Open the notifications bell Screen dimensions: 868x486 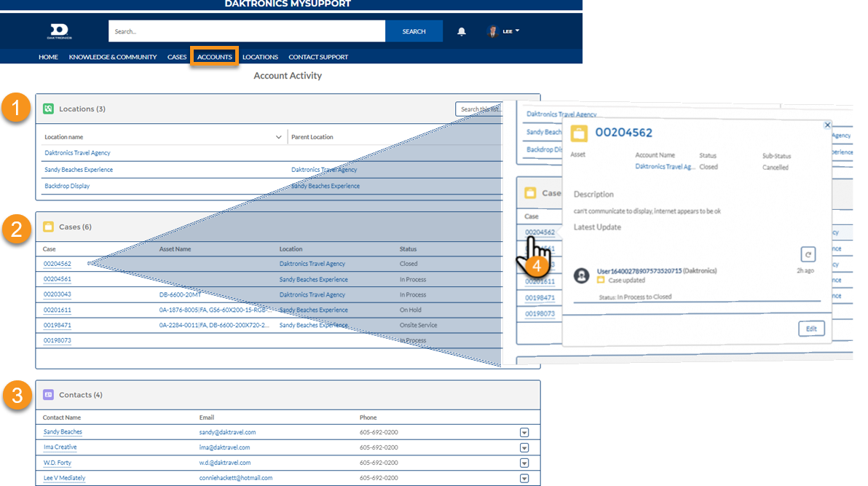pyautogui.click(x=462, y=31)
